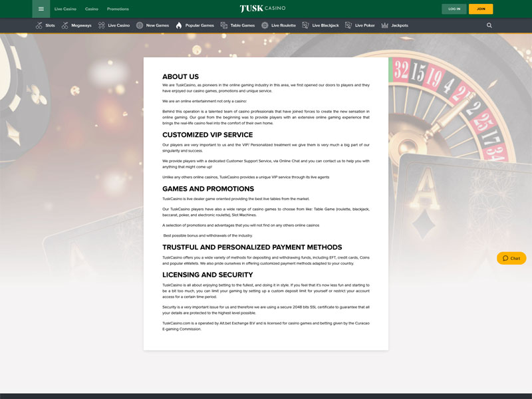Click text 'Best possible bonus and withdrawals of the industry'
Image resolution: width=532 pixels, height=399 pixels.
(208, 235)
